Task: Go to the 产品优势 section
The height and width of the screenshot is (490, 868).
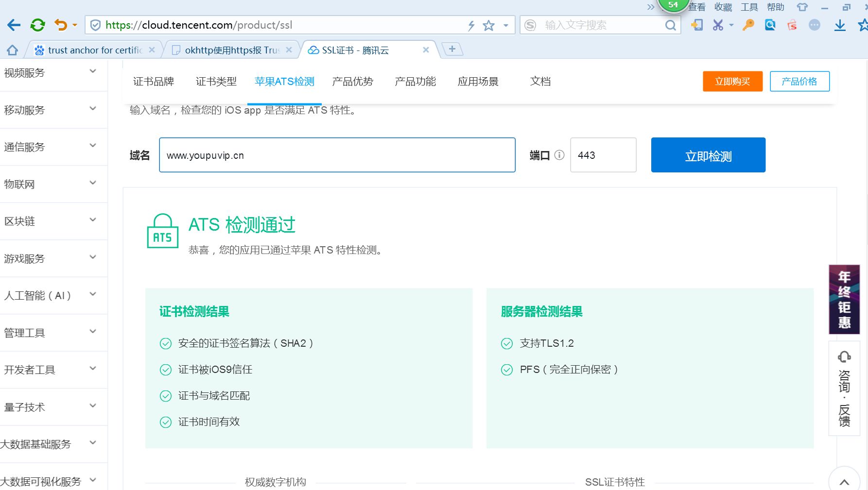Action: click(x=352, y=82)
